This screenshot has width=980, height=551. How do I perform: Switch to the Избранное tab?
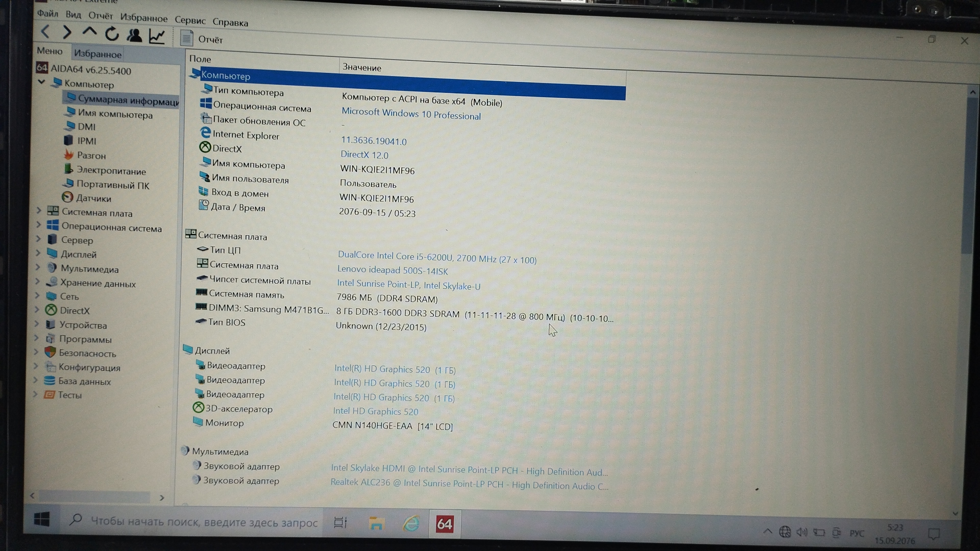[x=97, y=54]
